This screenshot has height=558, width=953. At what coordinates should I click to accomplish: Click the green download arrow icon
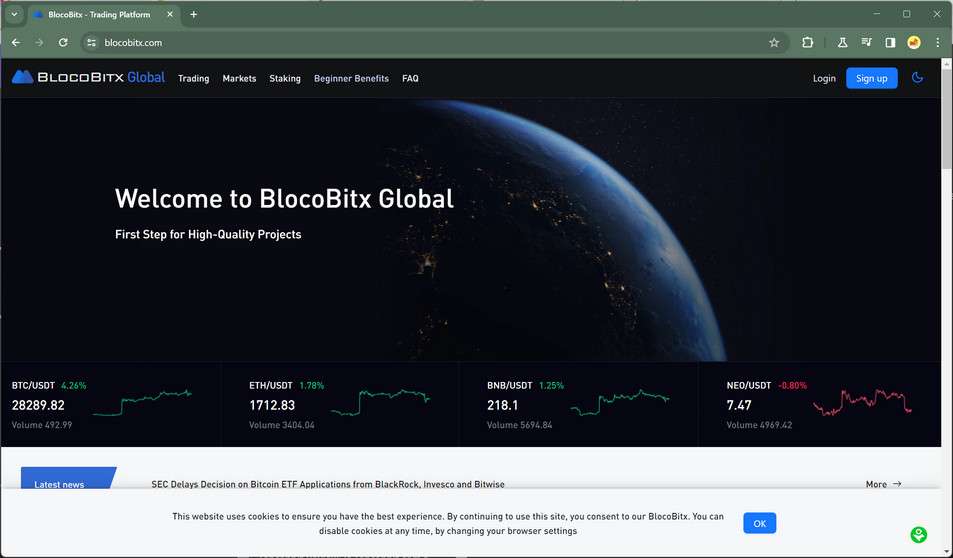pyautogui.click(x=918, y=535)
